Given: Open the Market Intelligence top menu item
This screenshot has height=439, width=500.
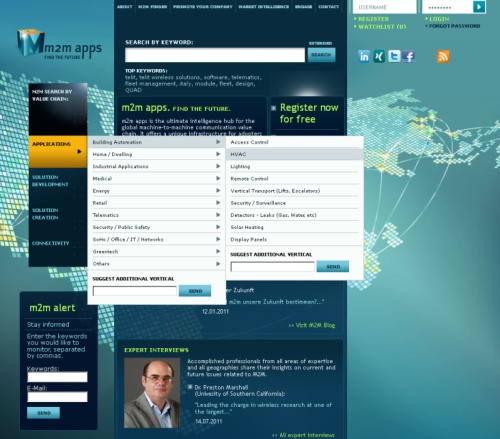Looking at the screenshot, I should 264,7.
